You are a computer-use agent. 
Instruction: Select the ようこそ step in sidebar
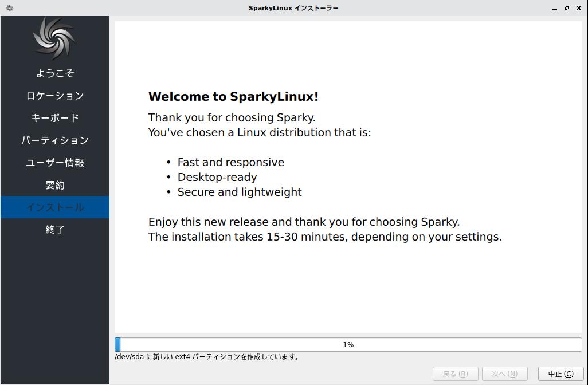click(55, 73)
